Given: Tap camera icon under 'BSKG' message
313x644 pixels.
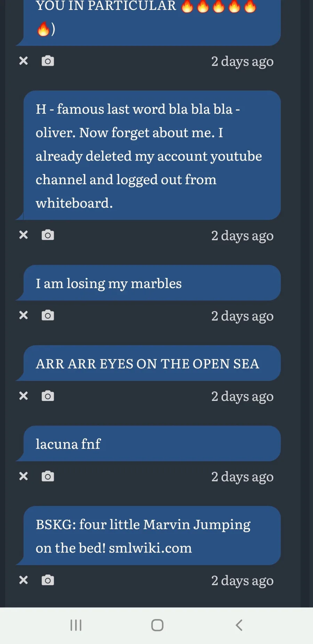Looking at the screenshot, I should pyautogui.click(x=48, y=580).
